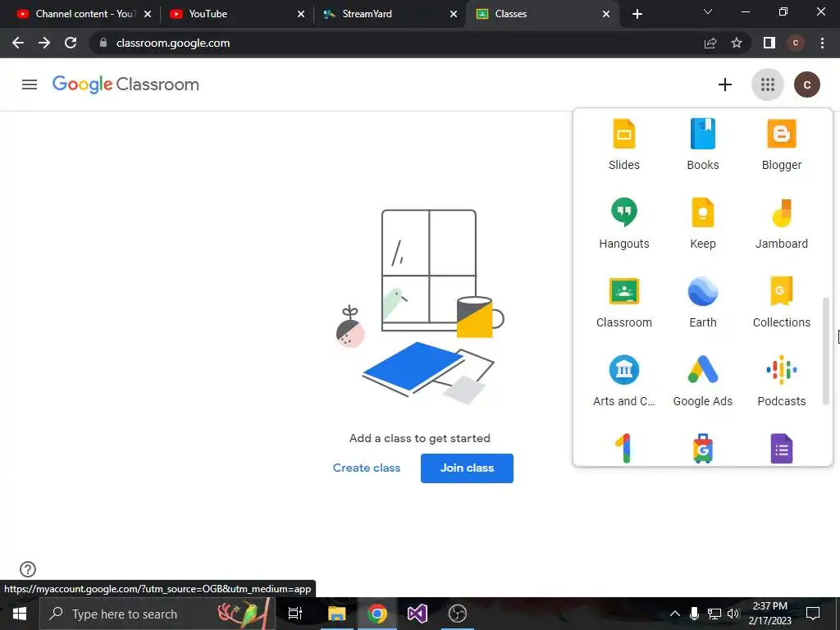Open the Classroom main hamburger menu

pos(30,84)
